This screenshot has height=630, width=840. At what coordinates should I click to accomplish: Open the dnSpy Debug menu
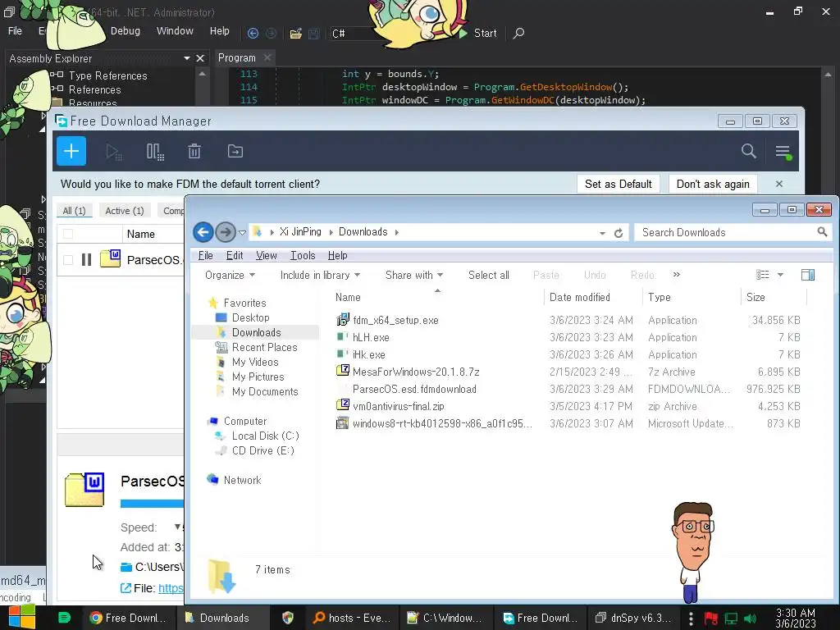click(x=126, y=31)
